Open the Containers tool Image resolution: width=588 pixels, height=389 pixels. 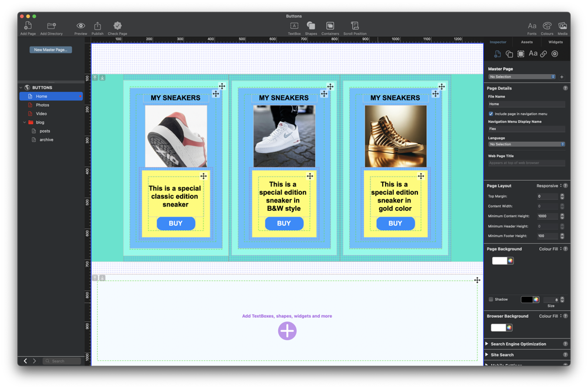click(x=330, y=25)
